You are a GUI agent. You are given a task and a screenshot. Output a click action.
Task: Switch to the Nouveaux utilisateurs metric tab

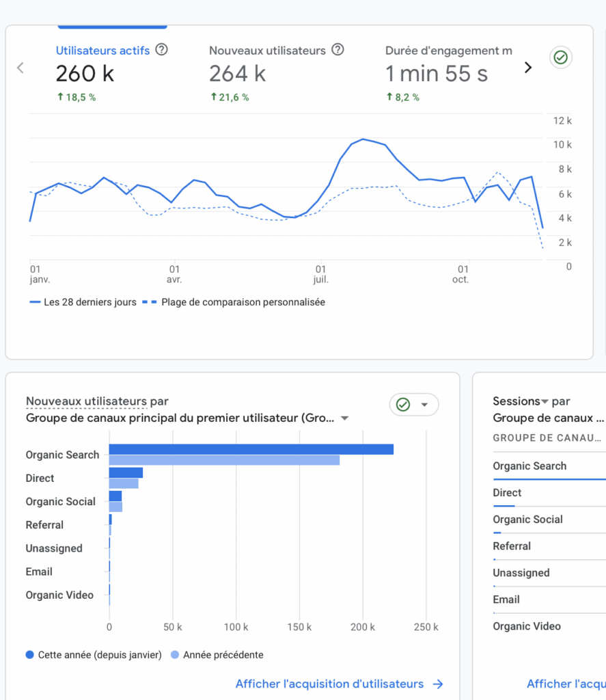point(267,51)
